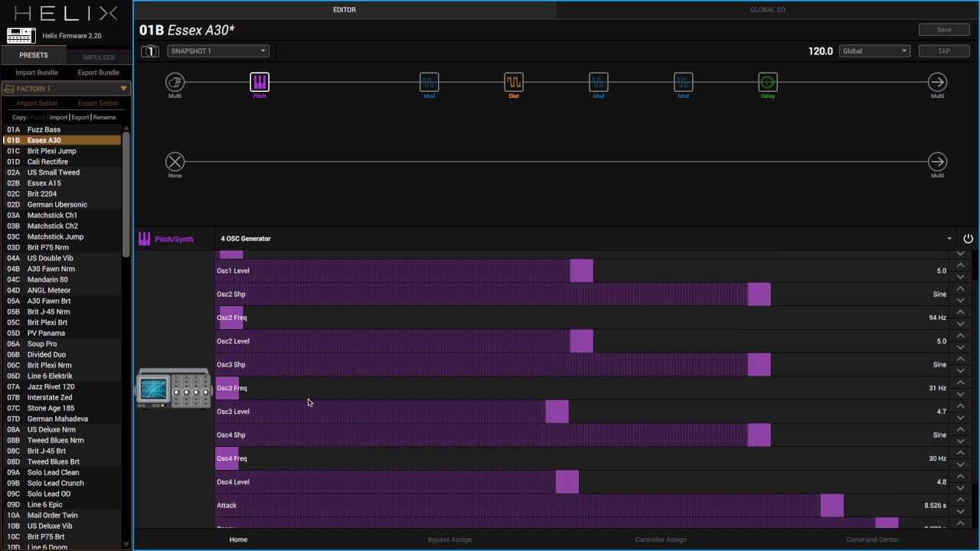Select the Dist block icon

514,82
